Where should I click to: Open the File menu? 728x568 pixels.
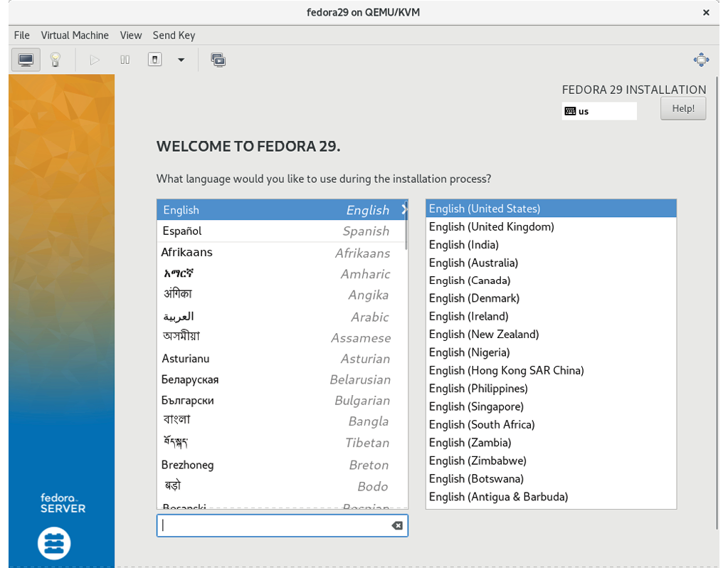pos(21,35)
